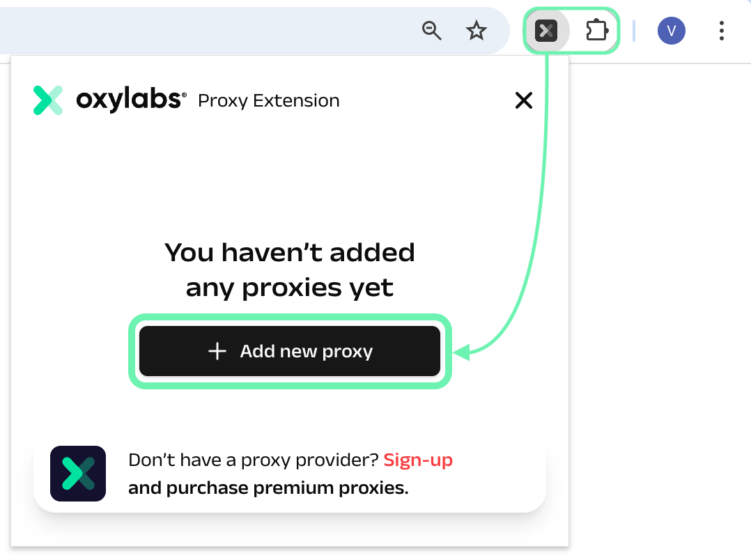Click the zoom magnifier icon in address bar

432,31
